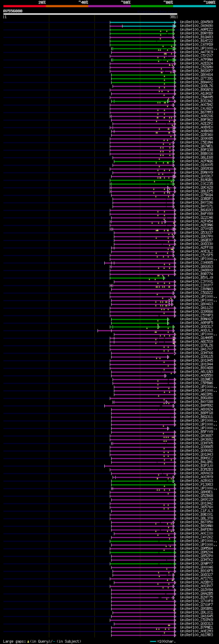This screenshot has height=644, width=219.
Task: Open hit UniRef100_A9PEZ2
Action: (x=196, y=29)
